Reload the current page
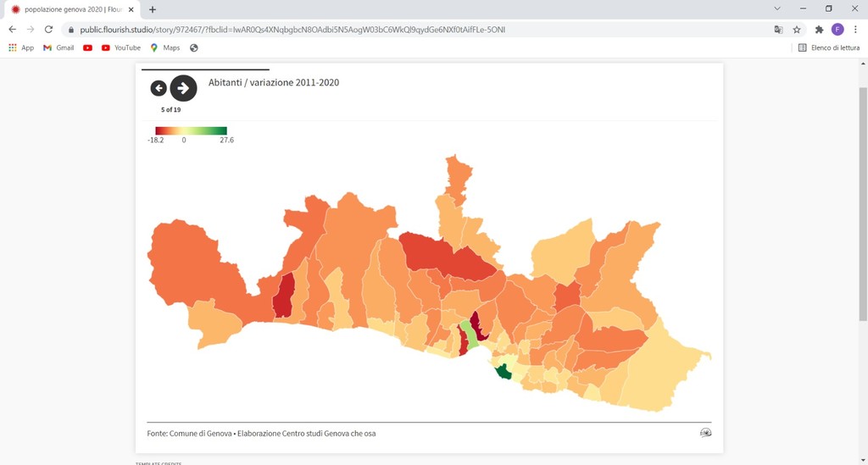Screen dimensions: 868x465 click(x=48, y=29)
